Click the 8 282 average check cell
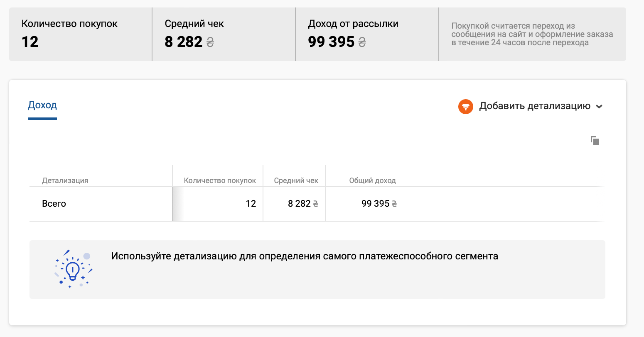Viewport: 644px width, 337px height. click(299, 204)
